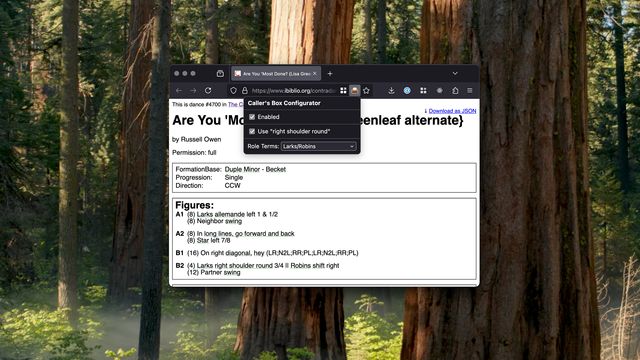Open a new tab
The height and width of the screenshot is (360, 640).
click(x=330, y=74)
